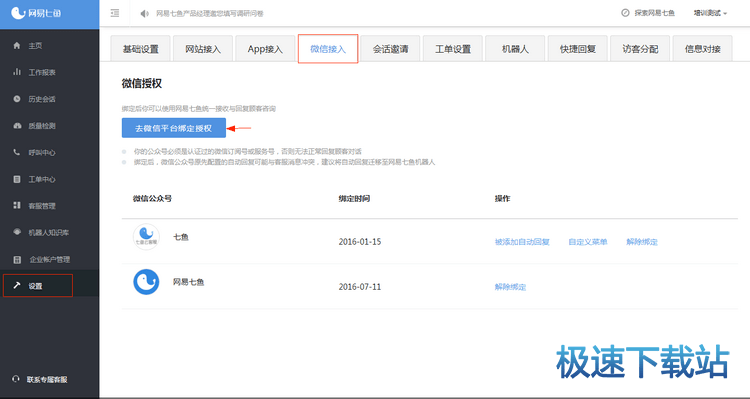Click the account name 网易七鱼 in the table

tap(188, 282)
